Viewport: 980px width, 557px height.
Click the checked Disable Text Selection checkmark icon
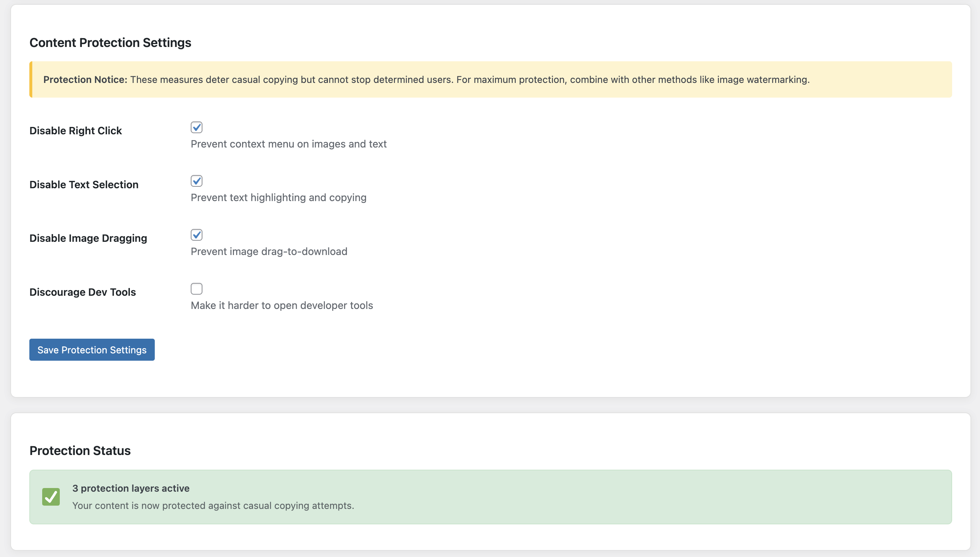coord(197,181)
